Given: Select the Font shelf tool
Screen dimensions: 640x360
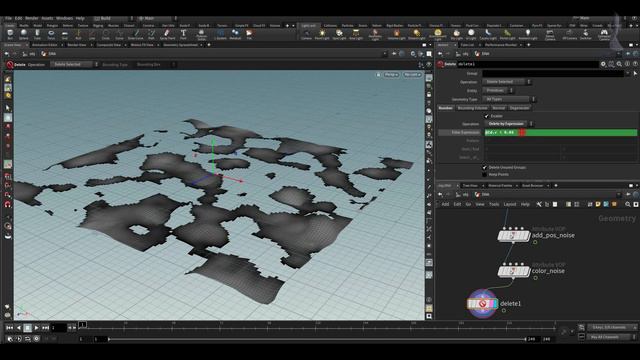Looking at the screenshot, I should [183, 34].
